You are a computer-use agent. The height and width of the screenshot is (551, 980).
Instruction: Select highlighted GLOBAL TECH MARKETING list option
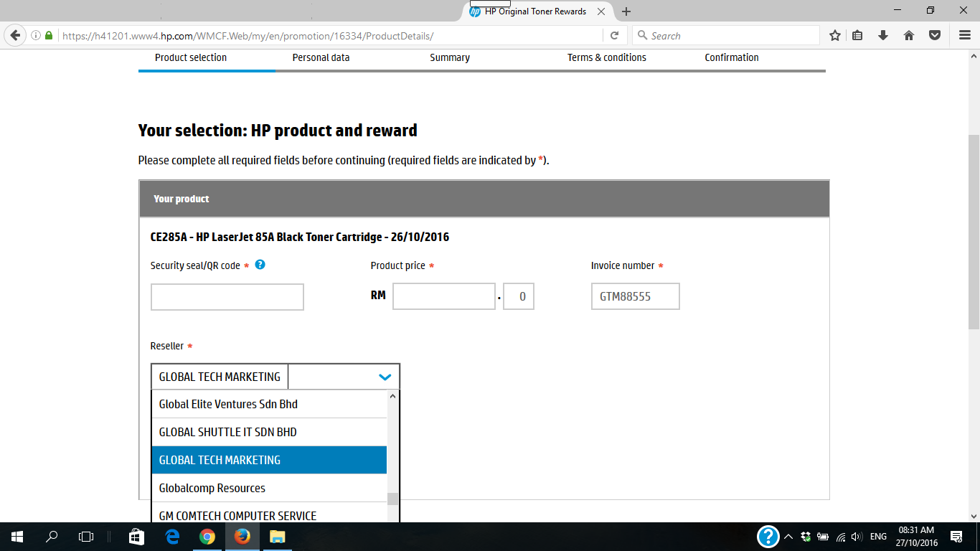tap(269, 460)
